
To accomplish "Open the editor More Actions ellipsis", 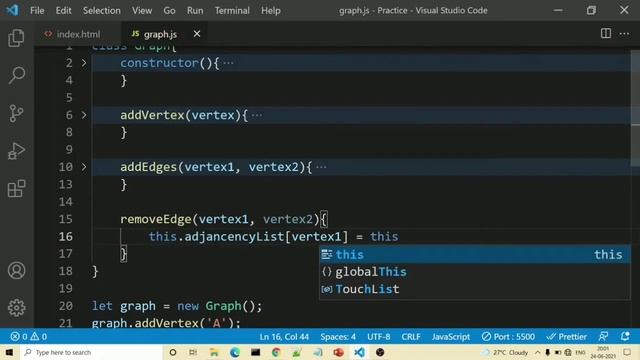I will (x=624, y=33).
